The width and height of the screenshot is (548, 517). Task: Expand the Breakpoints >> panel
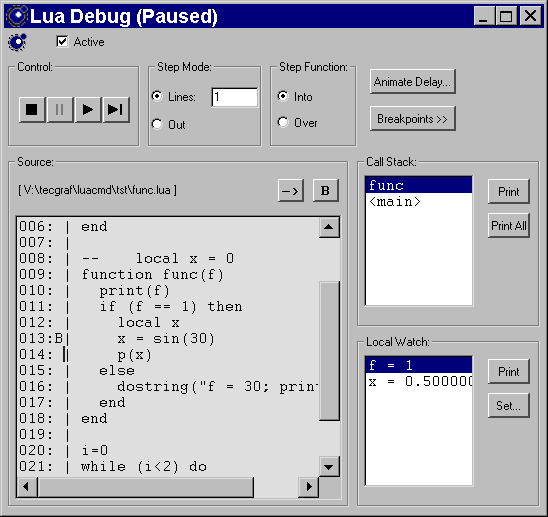pos(412,119)
